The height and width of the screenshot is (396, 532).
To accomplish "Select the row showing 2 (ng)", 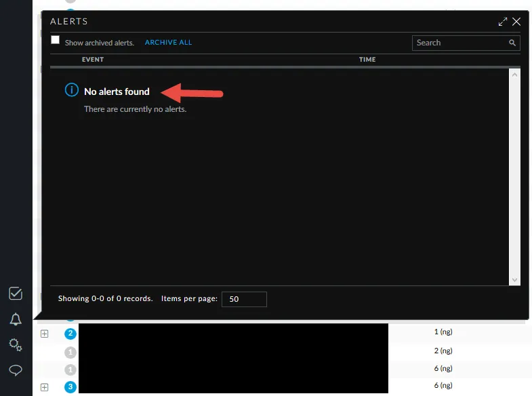I will click(x=443, y=351).
